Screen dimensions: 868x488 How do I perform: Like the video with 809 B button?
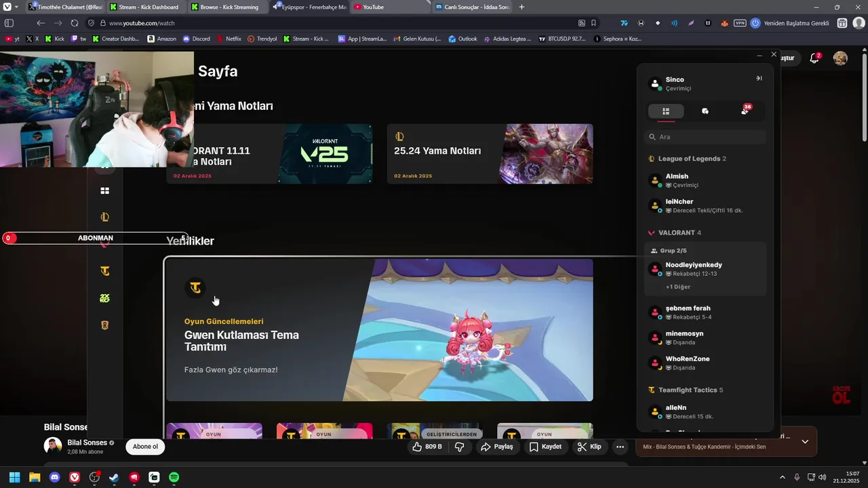click(x=427, y=447)
